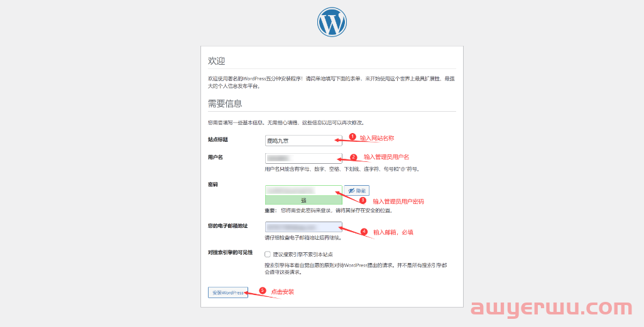Viewport: 644px width, 327px height.
Task: Click the 密码 field label
Action: [213, 185]
